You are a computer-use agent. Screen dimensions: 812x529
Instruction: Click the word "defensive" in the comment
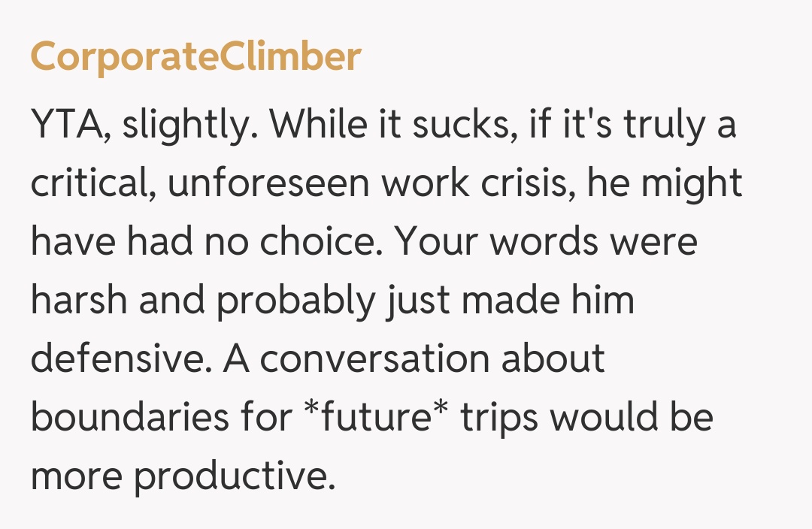120,358
